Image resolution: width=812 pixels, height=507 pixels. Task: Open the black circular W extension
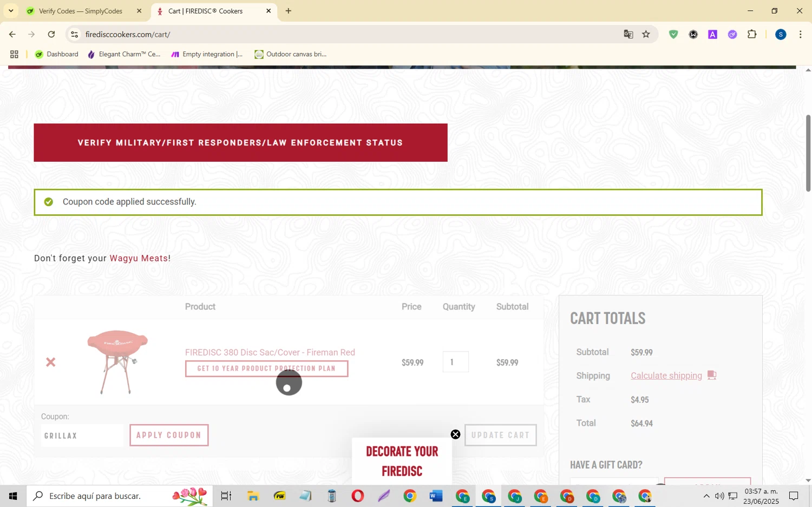point(693,34)
